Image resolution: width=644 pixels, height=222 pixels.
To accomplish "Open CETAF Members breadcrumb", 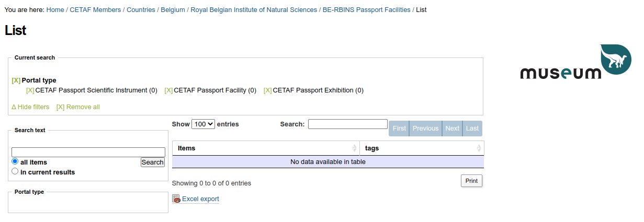I will [95, 10].
